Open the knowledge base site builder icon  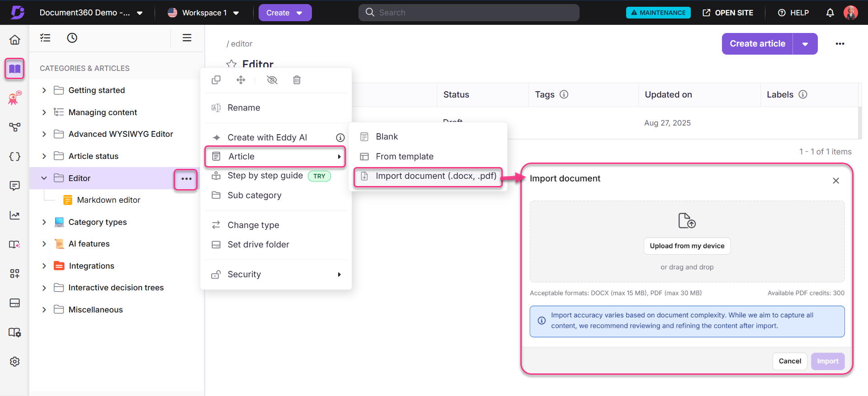tap(14, 244)
